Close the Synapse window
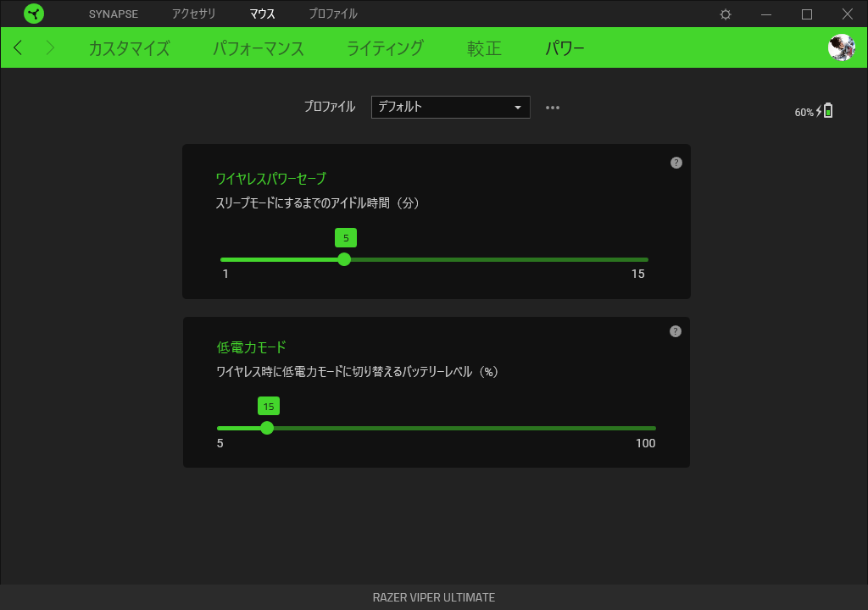Screen dimensions: 868x610 point(847,14)
